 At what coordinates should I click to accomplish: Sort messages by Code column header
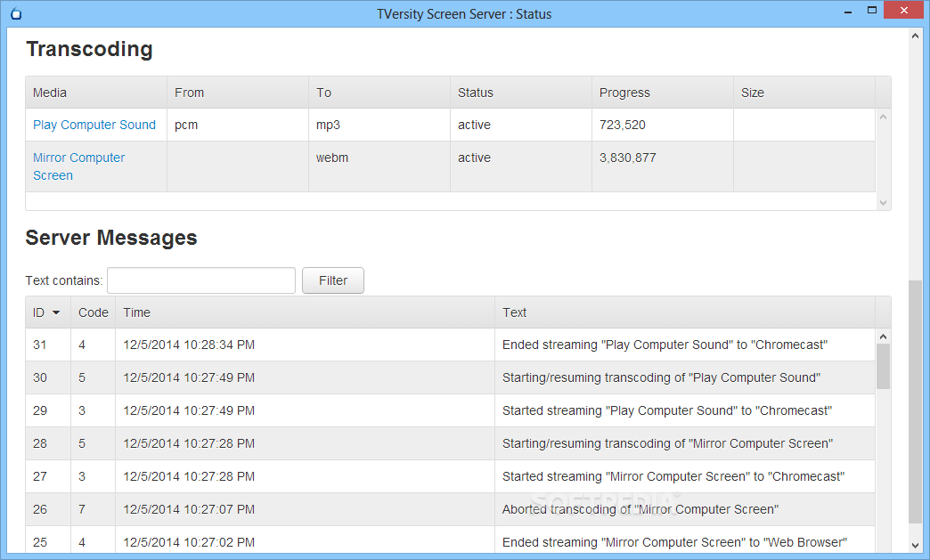coord(94,312)
